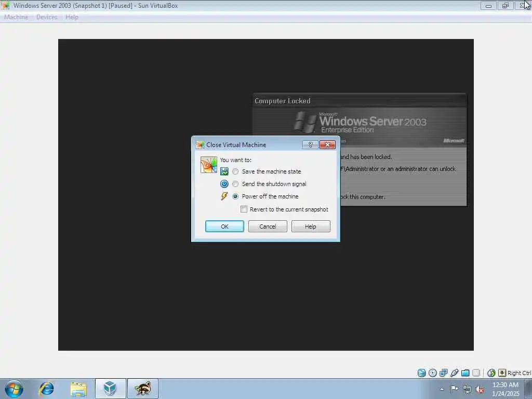Viewport: 532px width, 399px height.
Task: Click Cancel in Close Virtual Machine dialog
Action: click(x=268, y=227)
